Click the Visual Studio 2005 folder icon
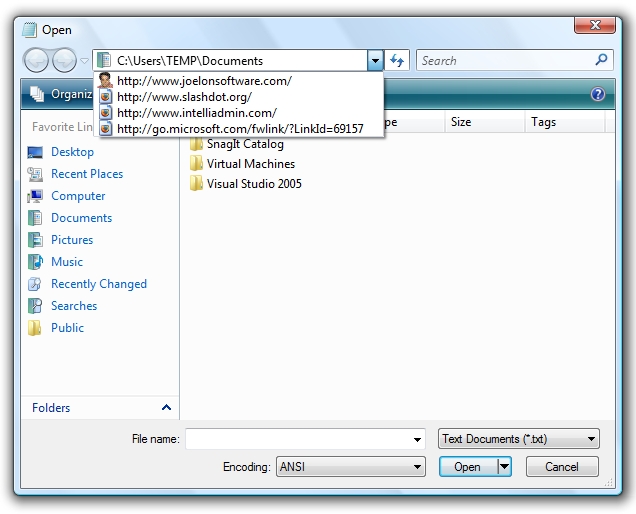Image resolution: width=636 pixels, height=514 pixels. (196, 183)
